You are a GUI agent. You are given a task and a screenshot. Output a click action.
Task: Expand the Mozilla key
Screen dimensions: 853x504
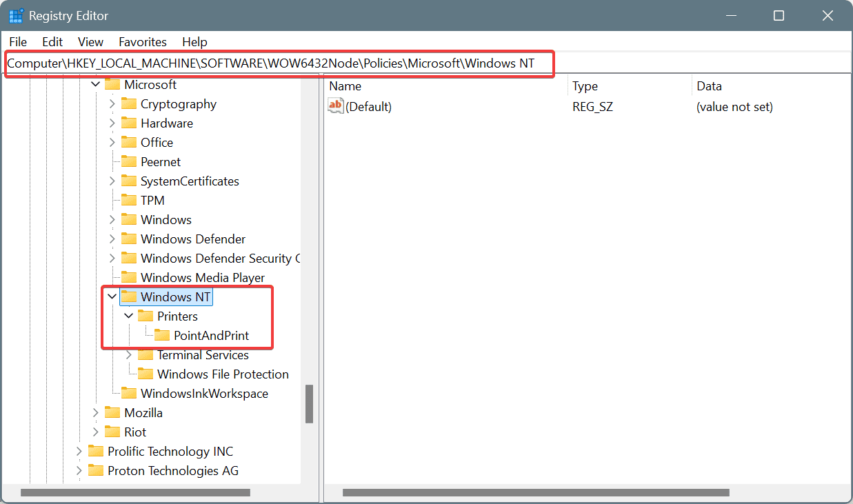coord(96,412)
